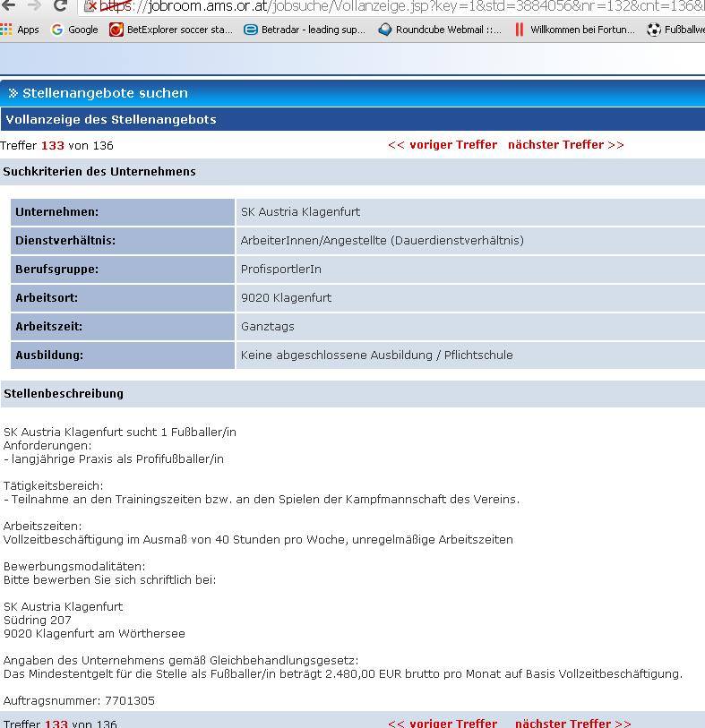Click the insecure https warning icon
The image size is (705, 728).
(90, 6)
